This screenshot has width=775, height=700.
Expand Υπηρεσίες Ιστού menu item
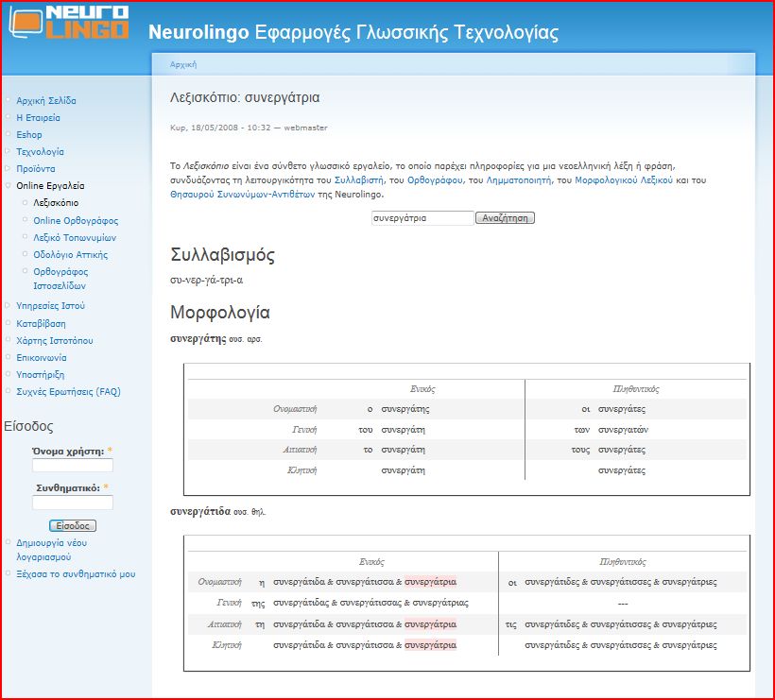[50, 306]
